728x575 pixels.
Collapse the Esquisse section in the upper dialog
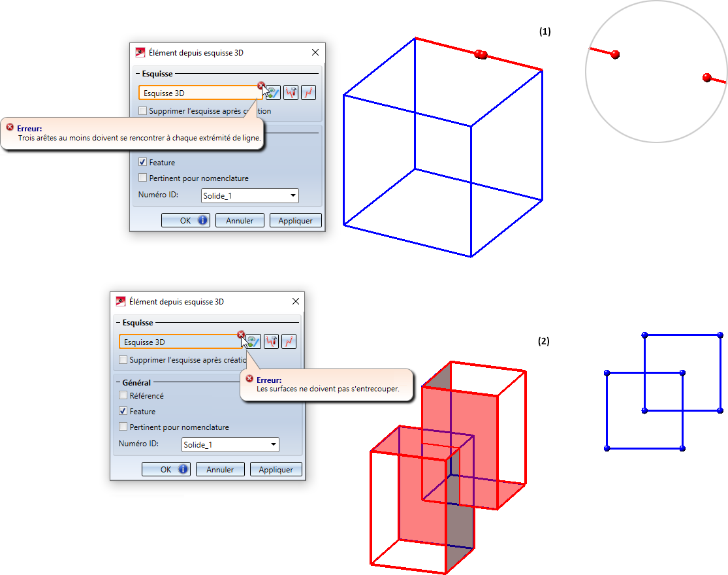(x=138, y=73)
